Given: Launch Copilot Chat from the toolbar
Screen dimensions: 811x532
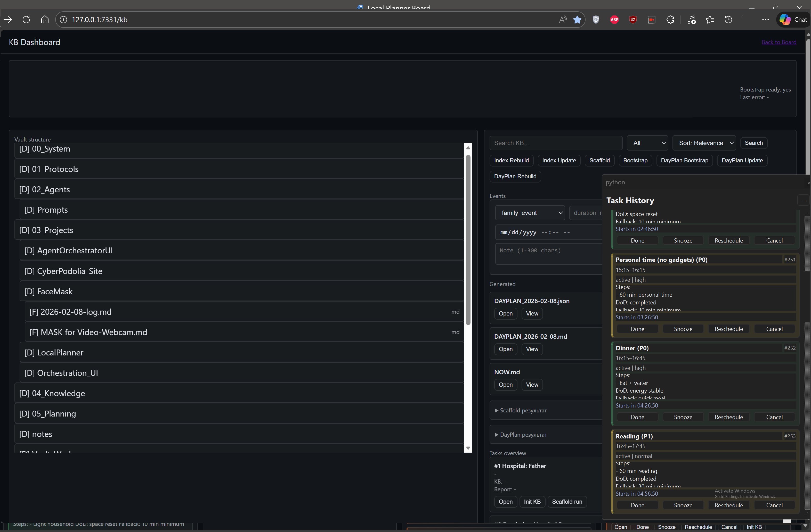Looking at the screenshot, I should (792, 19).
